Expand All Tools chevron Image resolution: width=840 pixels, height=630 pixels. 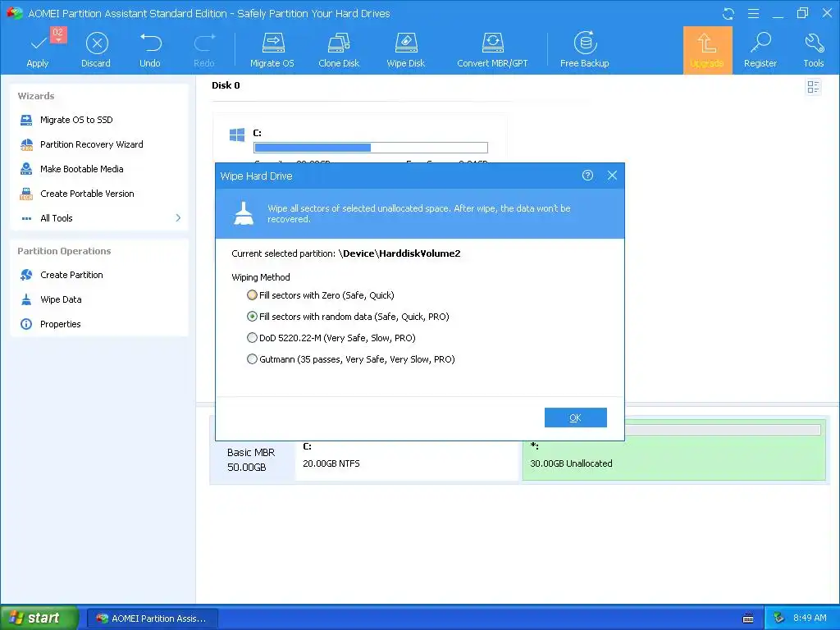(x=178, y=218)
